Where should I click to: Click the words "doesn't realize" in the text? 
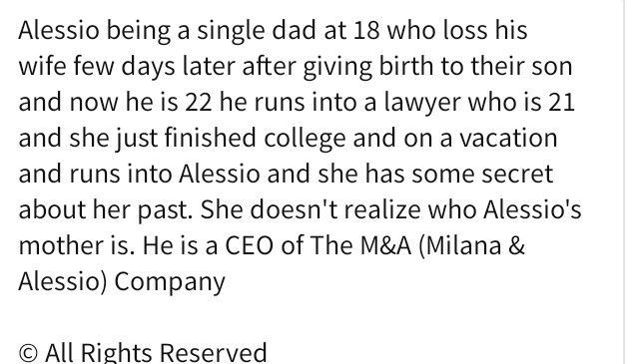[335, 209]
